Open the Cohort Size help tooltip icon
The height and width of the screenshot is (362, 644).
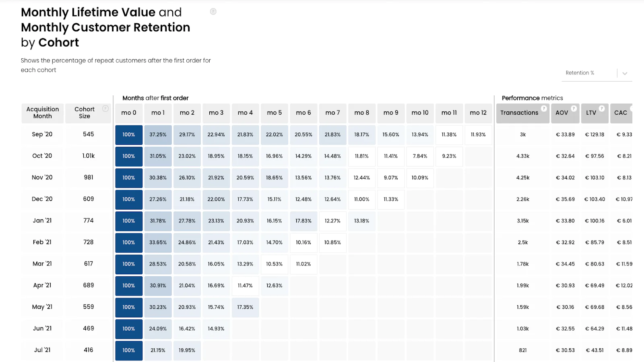pos(105,109)
